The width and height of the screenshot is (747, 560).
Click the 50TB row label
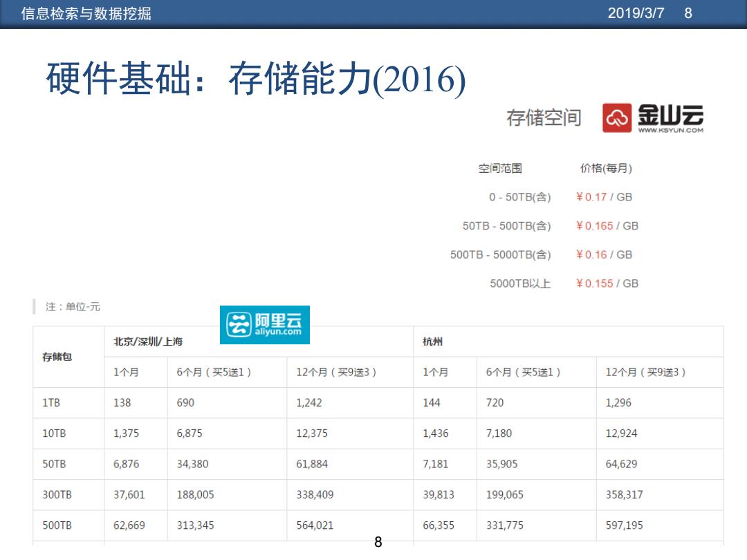pyautogui.click(x=54, y=464)
